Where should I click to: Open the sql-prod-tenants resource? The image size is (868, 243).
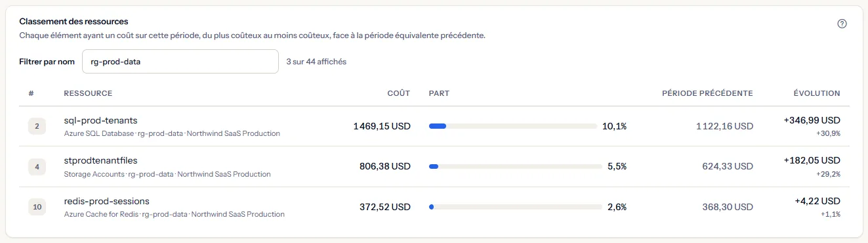[100, 120]
